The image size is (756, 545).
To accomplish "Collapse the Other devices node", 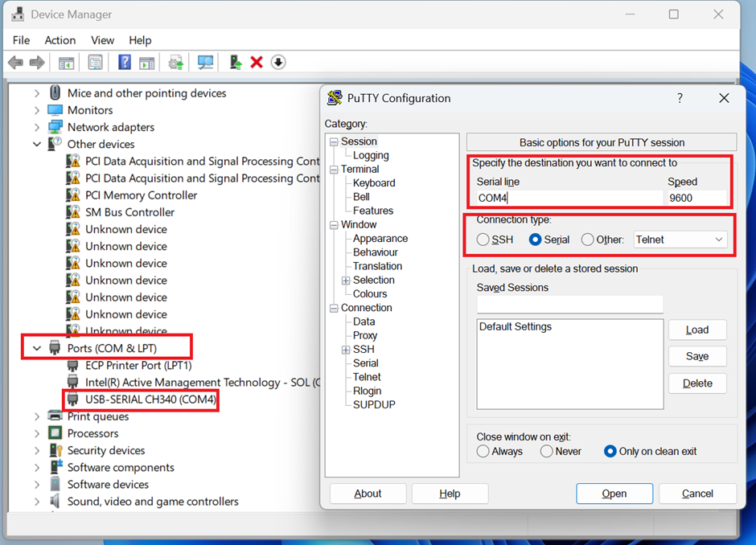I will [x=37, y=144].
